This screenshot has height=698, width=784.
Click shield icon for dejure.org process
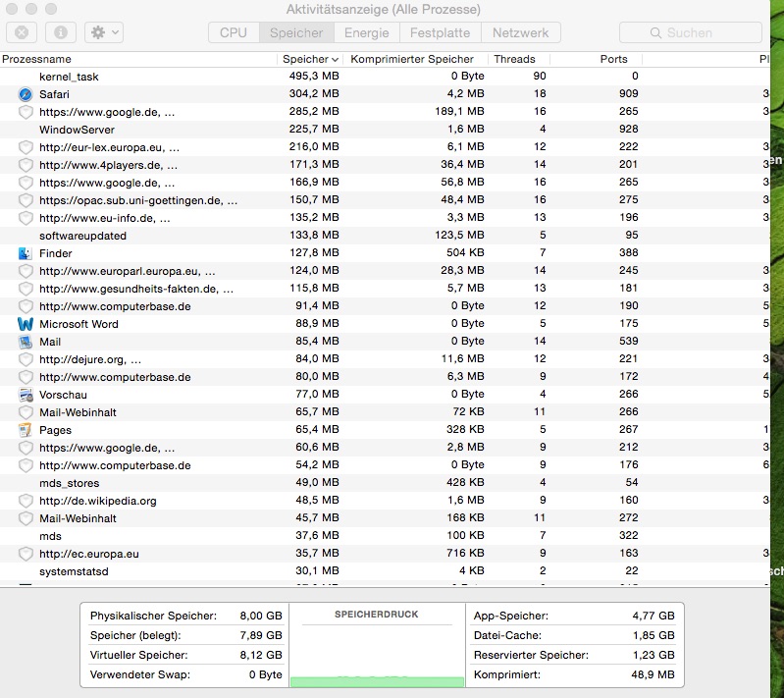[x=26, y=359]
